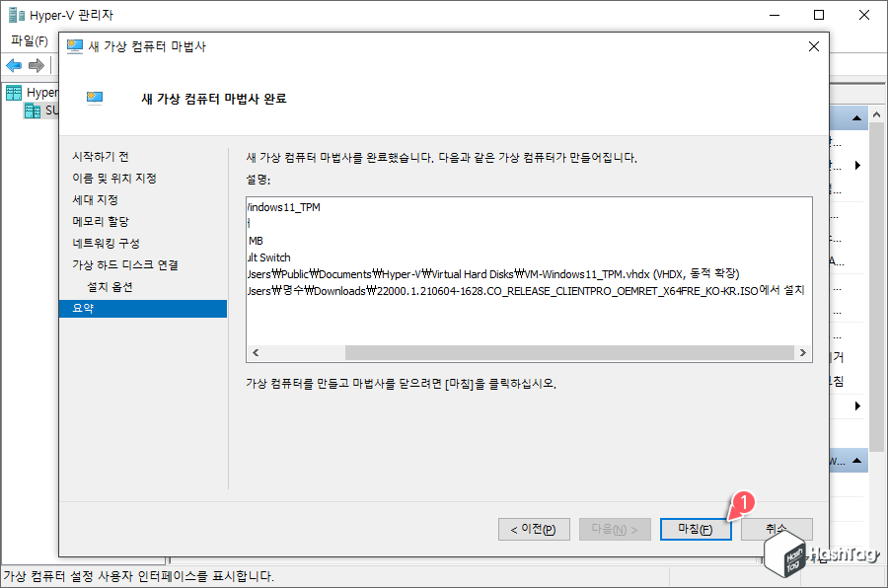Maximize the Hyper-V Manager window
Viewport: 888px width, 588px height.
[x=819, y=15]
